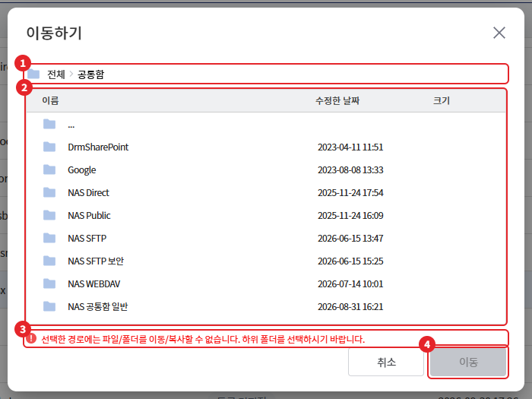Viewport: 532px width, 399px height.
Task: Select the NAS SFTP 보안 folder name
Action: (x=96, y=261)
